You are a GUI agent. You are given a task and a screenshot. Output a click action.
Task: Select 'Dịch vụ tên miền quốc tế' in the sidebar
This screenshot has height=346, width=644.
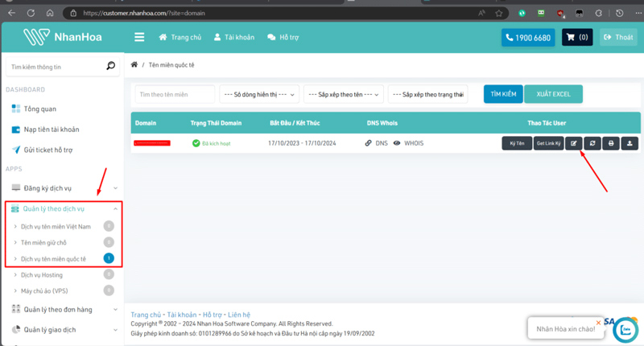click(x=53, y=259)
